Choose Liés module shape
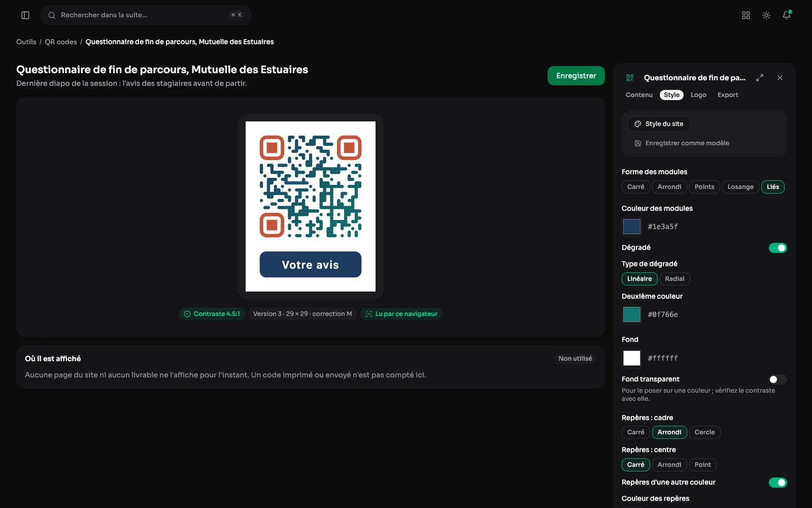812x508 pixels. pyautogui.click(x=773, y=187)
